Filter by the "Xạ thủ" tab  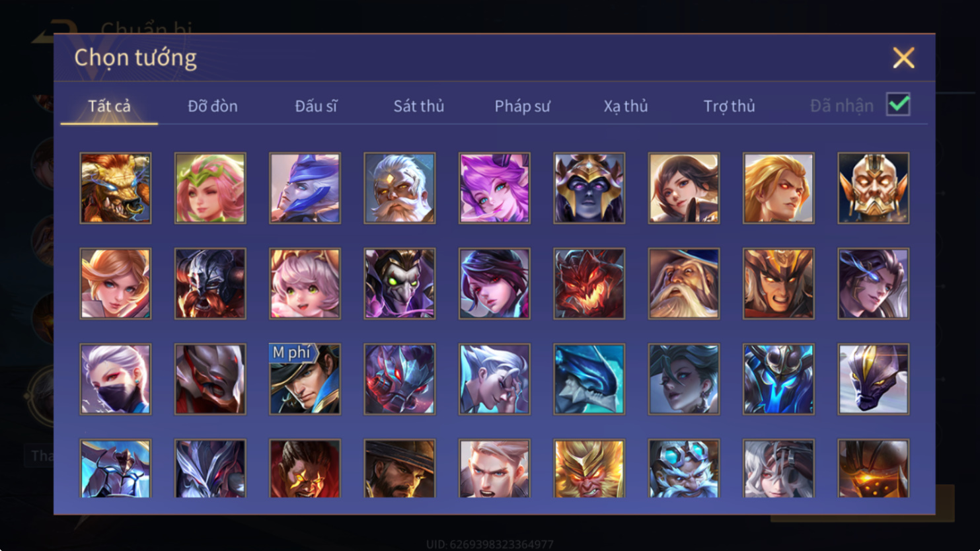point(626,106)
